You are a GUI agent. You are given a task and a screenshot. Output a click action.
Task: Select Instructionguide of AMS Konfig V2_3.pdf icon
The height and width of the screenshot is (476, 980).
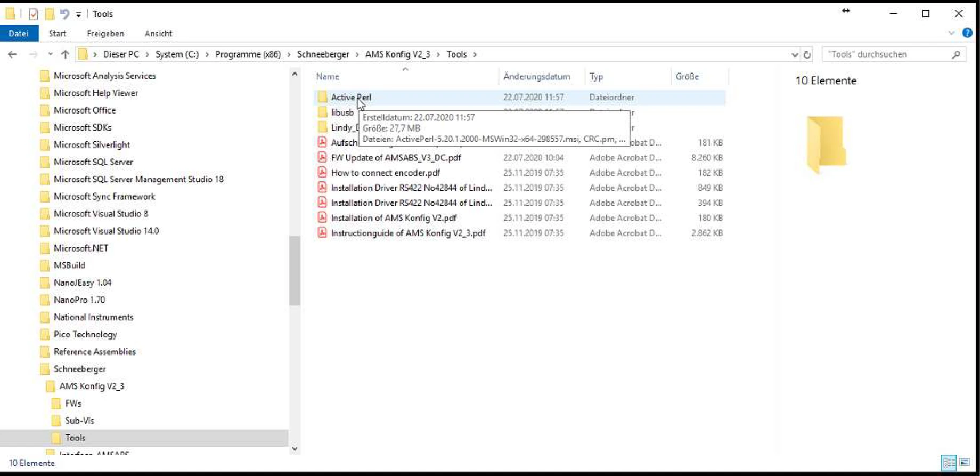pyautogui.click(x=322, y=232)
